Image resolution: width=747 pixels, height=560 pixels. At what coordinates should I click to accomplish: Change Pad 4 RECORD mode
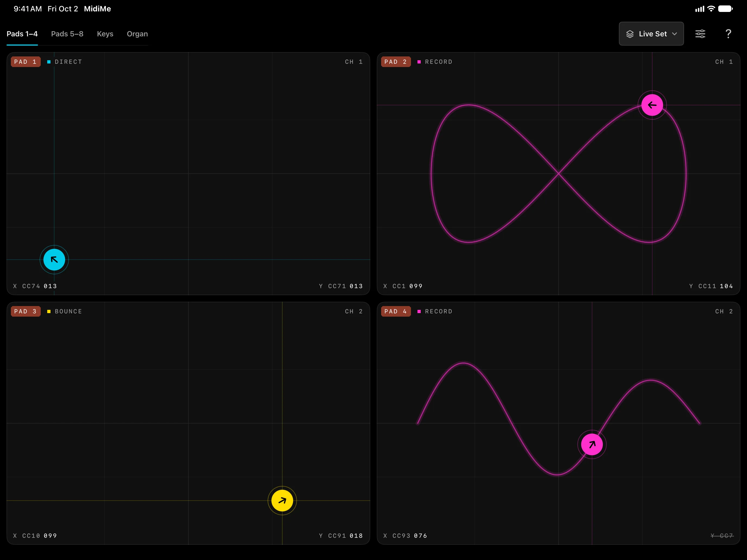(x=435, y=311)
